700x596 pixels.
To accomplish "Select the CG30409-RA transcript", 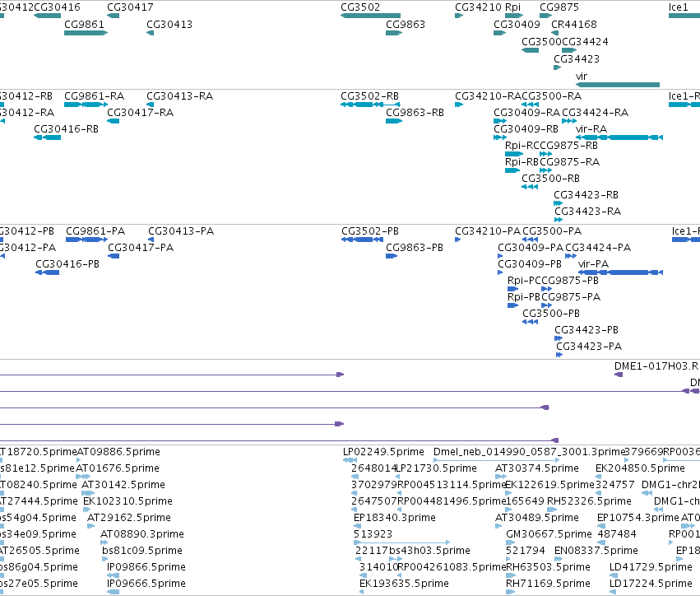I will point(500,121).
